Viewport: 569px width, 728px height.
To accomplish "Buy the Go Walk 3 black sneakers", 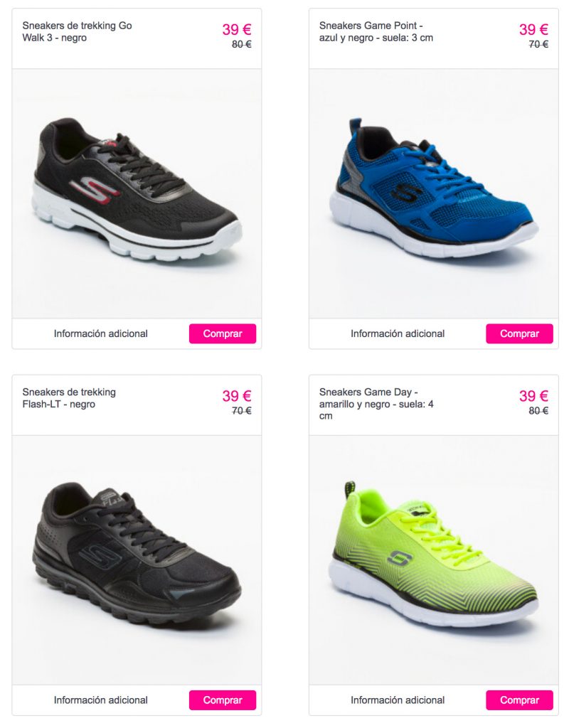I will click(x=223, y=333).
